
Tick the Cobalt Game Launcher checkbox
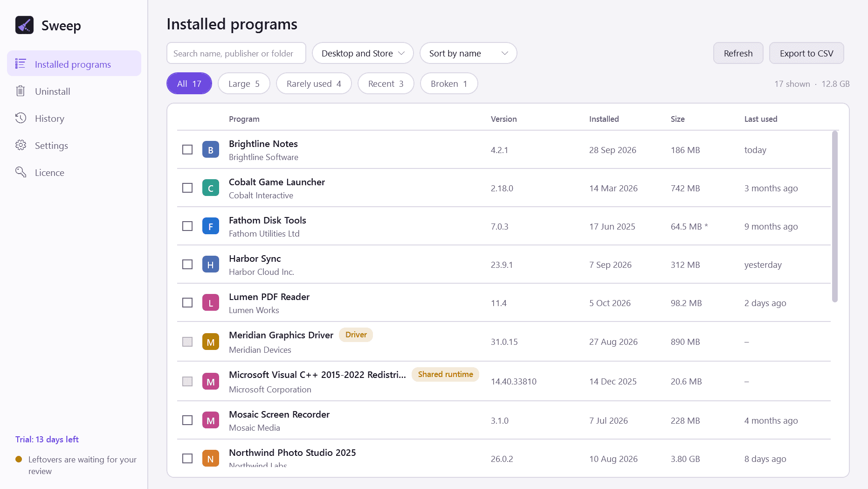(187, 188)
